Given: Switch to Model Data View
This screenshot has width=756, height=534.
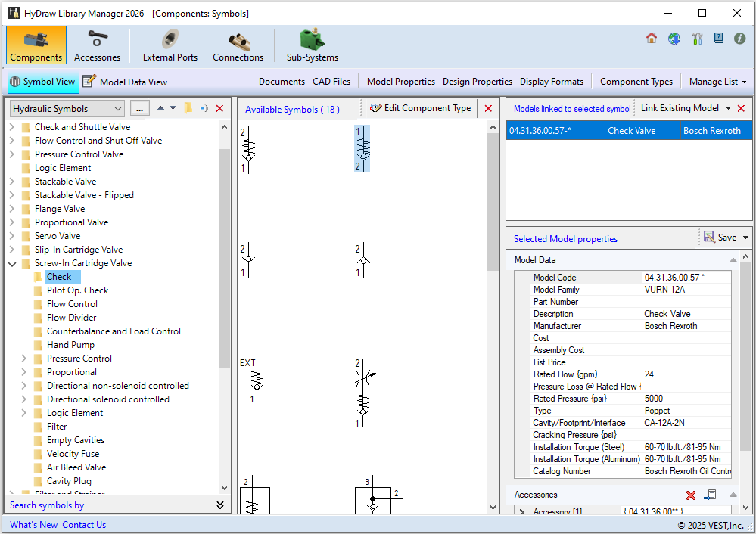Looking at the screenshot, I should pos(126,82).
